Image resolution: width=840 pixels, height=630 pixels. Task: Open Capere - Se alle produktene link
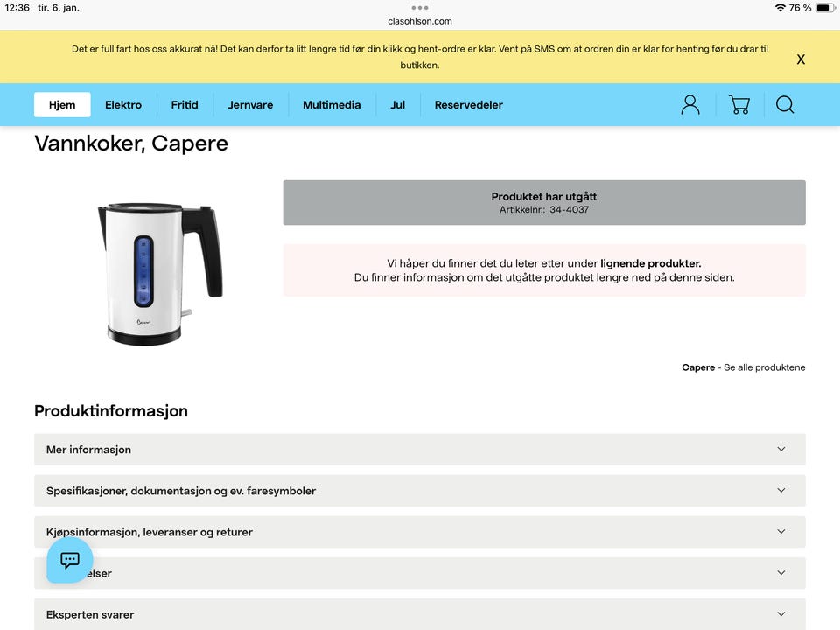pyautogui.click(x=743, y=367)
